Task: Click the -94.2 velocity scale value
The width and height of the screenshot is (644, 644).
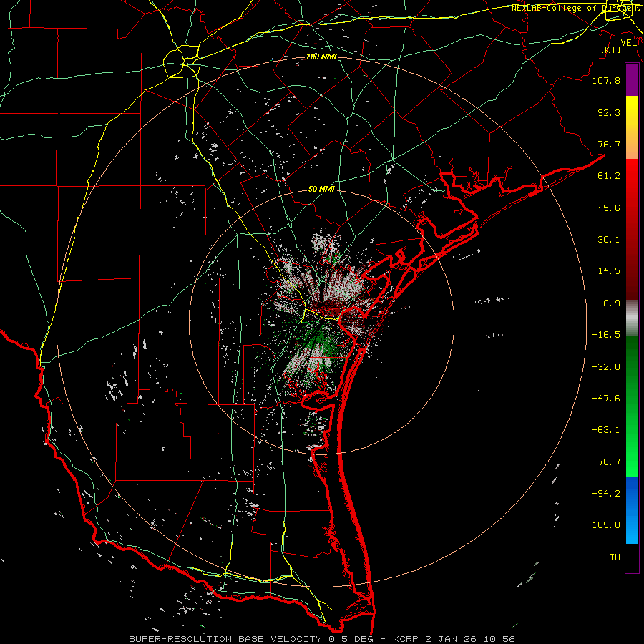Action: click(x=606, y=494)
